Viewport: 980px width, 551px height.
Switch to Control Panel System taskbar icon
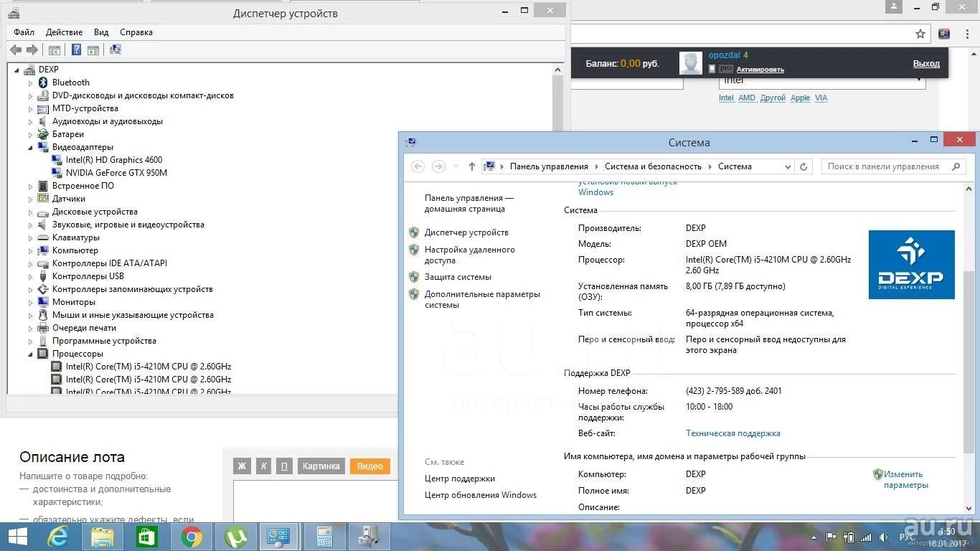[x=279, y=537]
